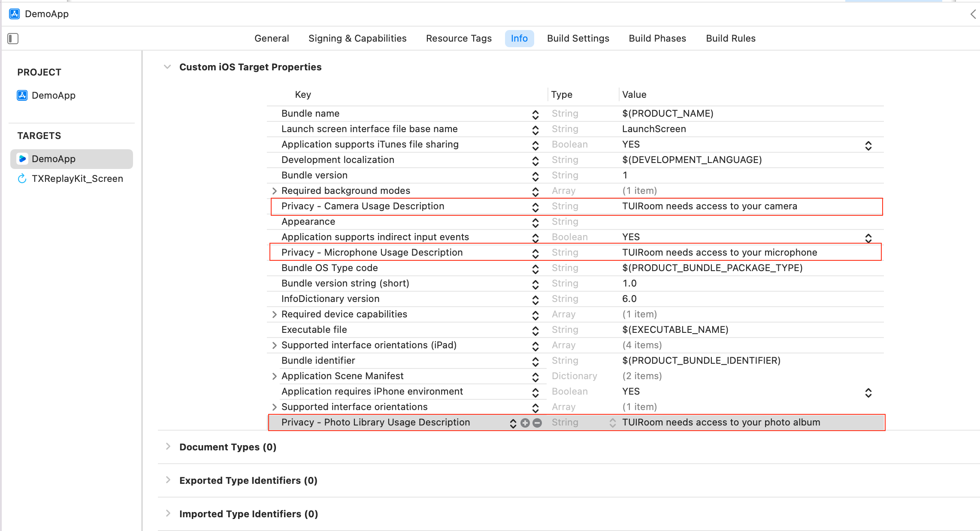This screenshot has height=531, width=980.
Task: Select DemoApp under PROJECT section
Action: (53, 95)
